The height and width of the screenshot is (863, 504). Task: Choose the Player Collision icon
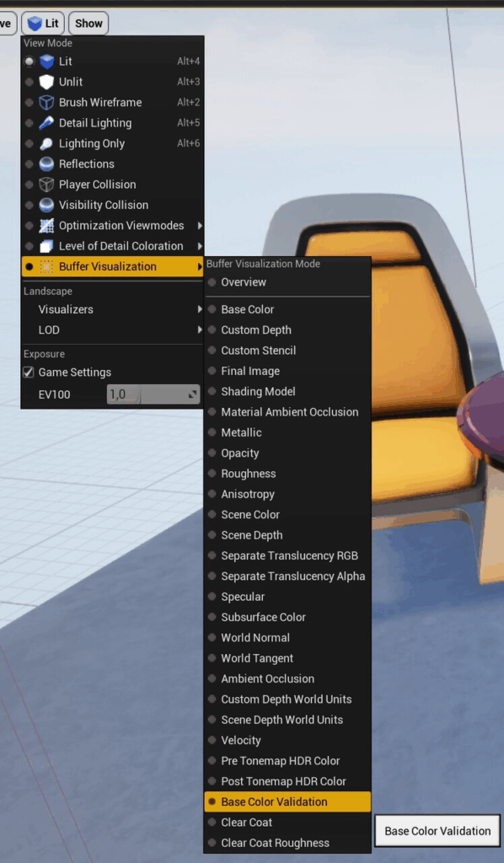tap(46, 185)
